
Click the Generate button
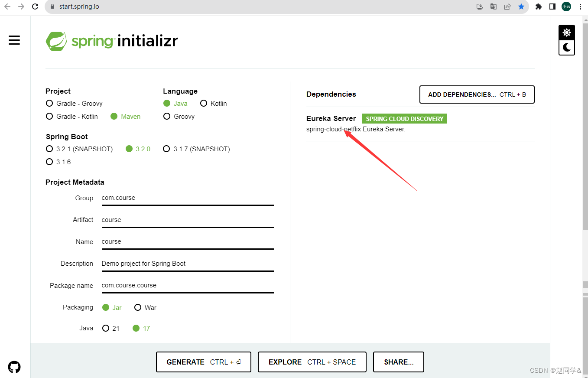pos(204,362)
